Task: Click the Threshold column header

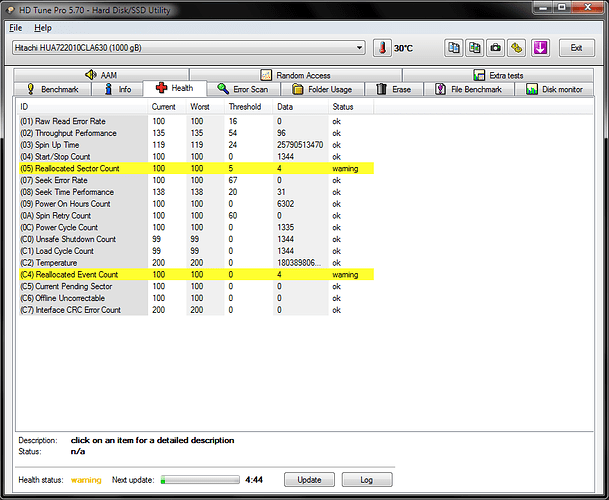Action: point(249,107)
